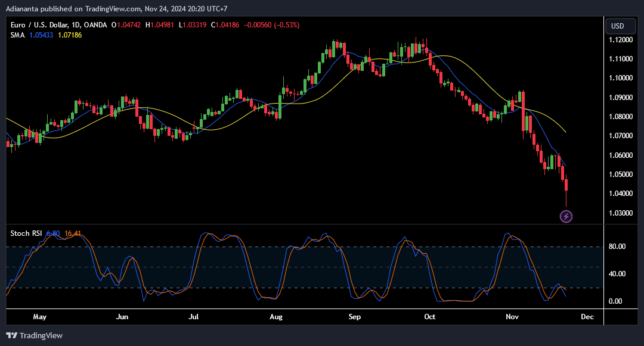Click the 1.03000 price axis label
Screen dimensions: 644x346
621,213
